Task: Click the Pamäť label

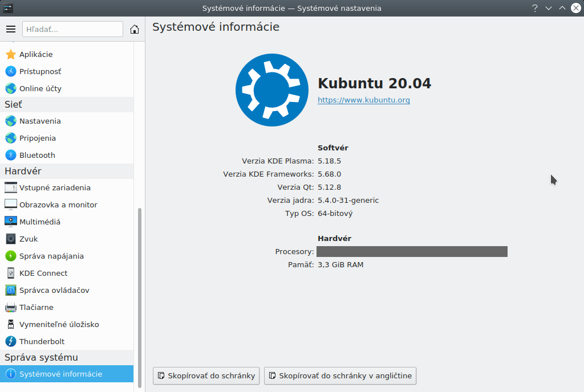Action: coord(301,265)
